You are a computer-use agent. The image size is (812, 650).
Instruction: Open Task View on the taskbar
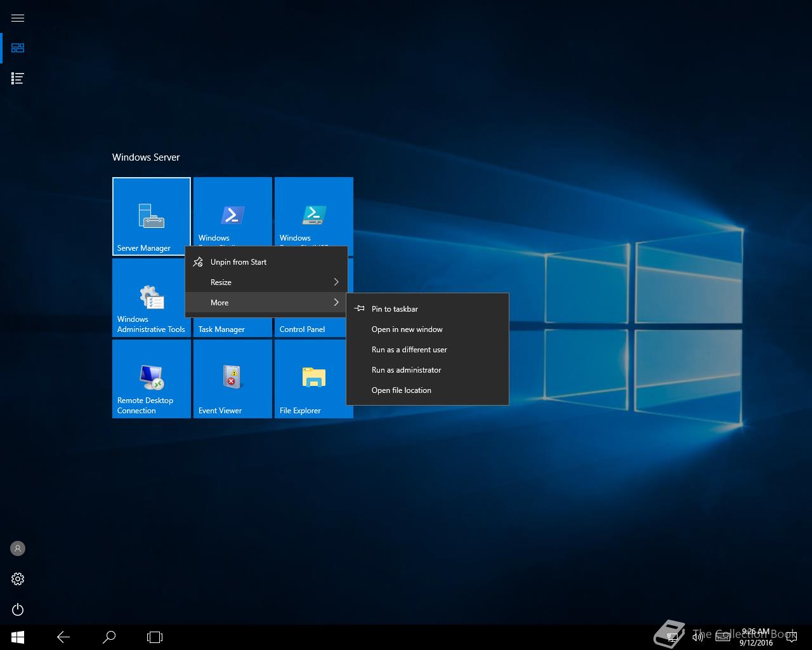point(155,637)
